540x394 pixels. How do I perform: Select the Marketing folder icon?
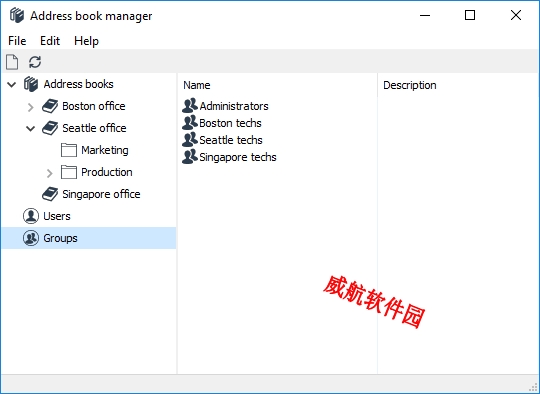pyautogui.click(x=69, y=150)
